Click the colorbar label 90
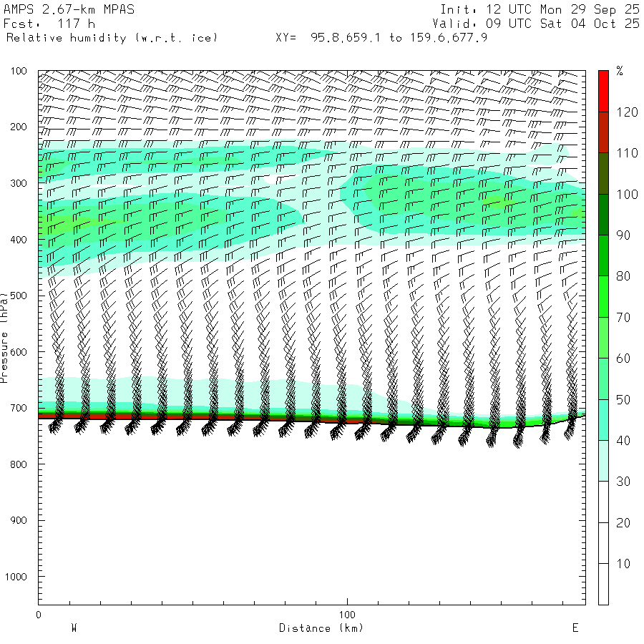Viewport: 644px width, 644px height. click(x=623, y=235)
